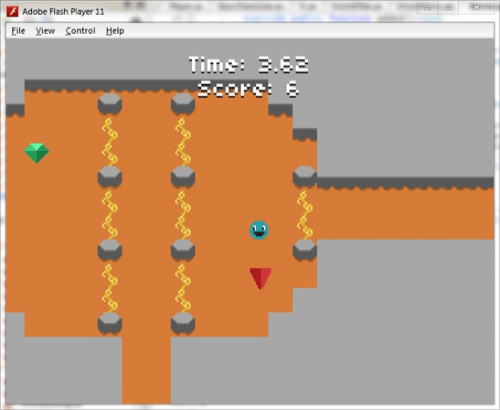500x410 pixels.
Task: Click the bottom lightning bolt in middle column
Action: 183,288
